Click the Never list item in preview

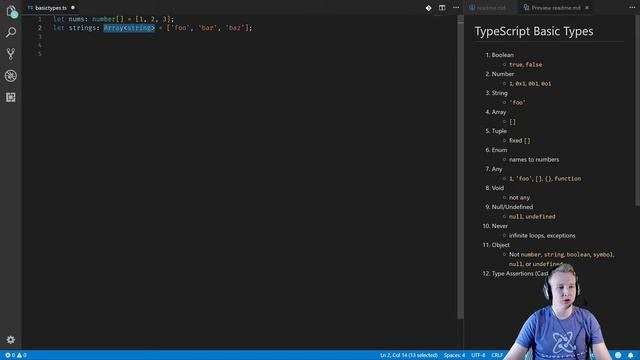500,226
